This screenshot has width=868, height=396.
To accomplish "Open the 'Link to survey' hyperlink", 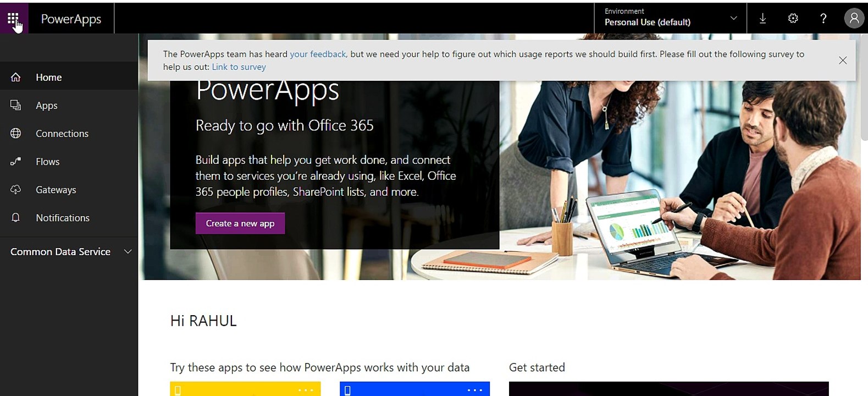I will (x=239, y=67).
